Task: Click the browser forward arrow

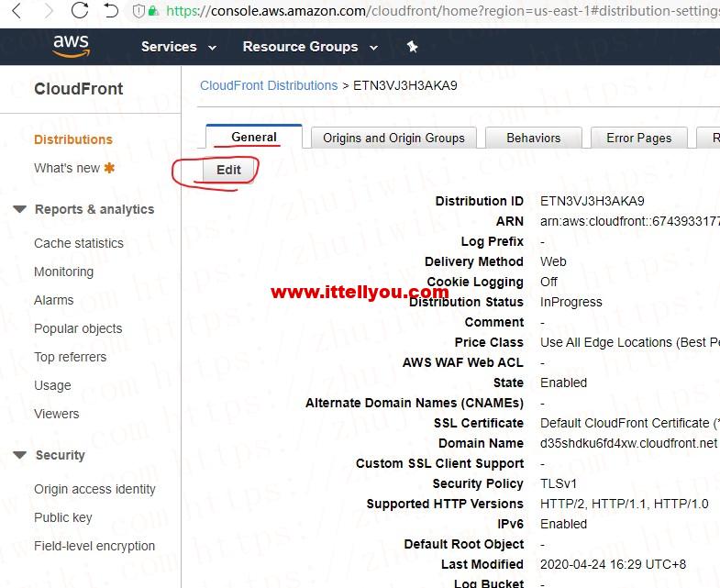Action: tap(49, 11)
